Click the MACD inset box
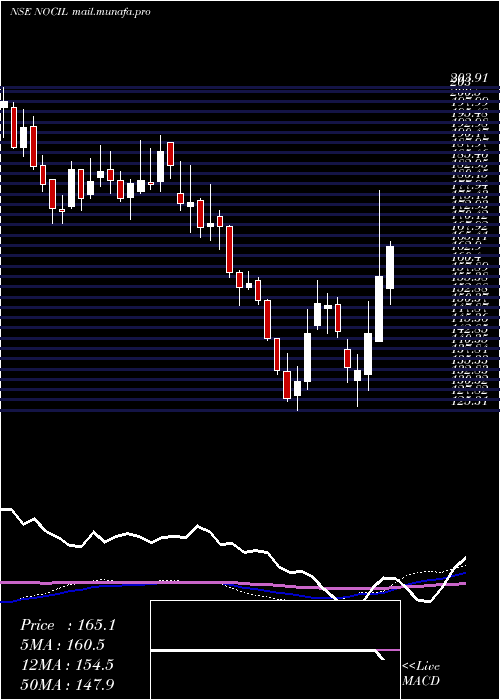Screen dimensions: 500x700 pos(275,650)
